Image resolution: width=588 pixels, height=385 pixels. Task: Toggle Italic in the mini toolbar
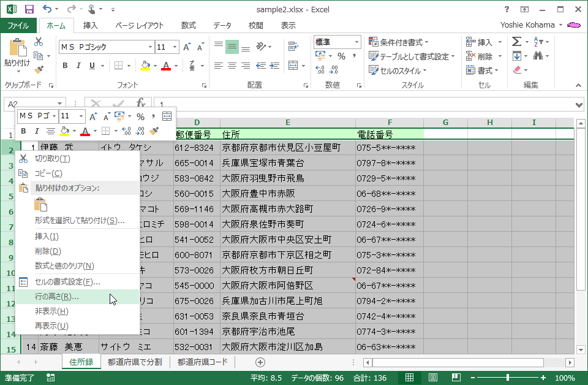pos(36,131)
